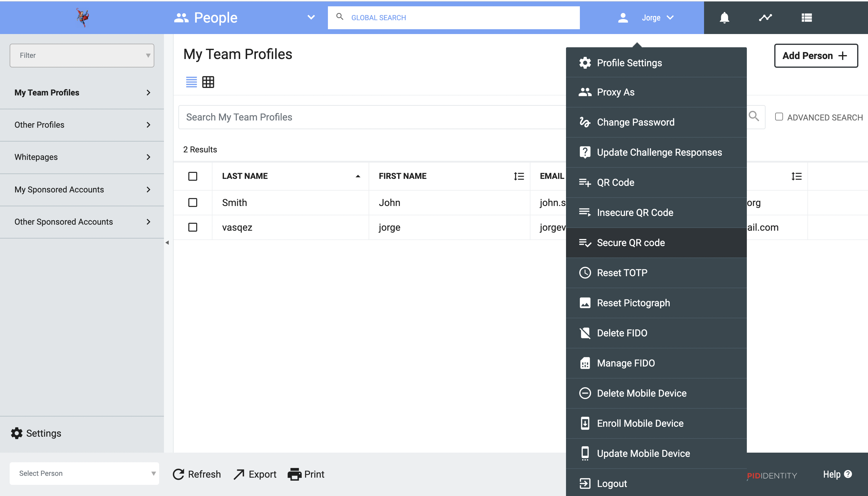Image resolution: width=868 pixels, height=496 pixels.
Task: Click the Refresh button
Action: (x=197, y=474)
